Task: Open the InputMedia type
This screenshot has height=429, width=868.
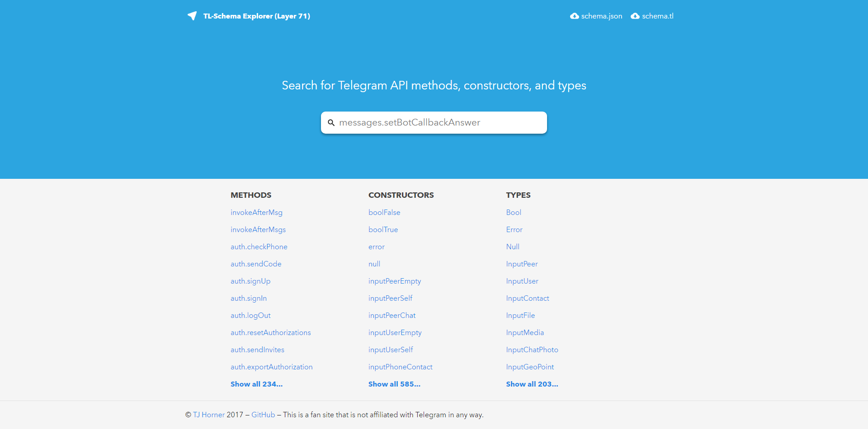Action: [x=525, y=332]
